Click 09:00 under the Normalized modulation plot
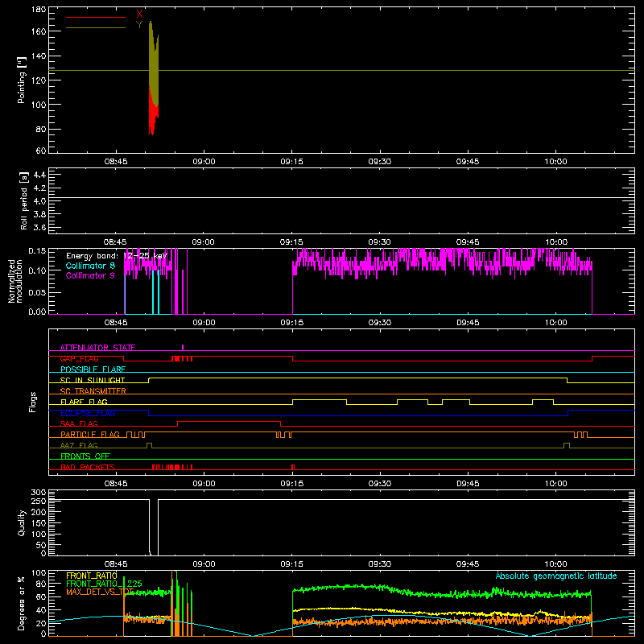 pos(204,323)
